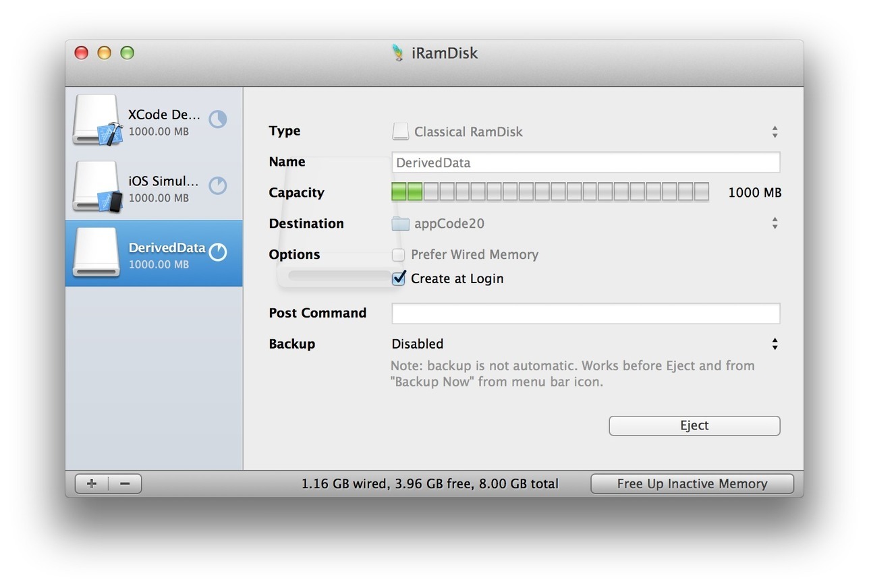Click the Classical RamDisk type drive icon

click(x=400, y=131)
